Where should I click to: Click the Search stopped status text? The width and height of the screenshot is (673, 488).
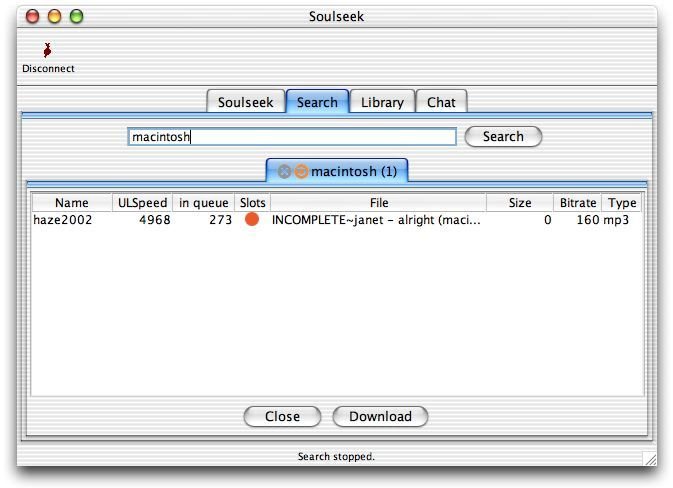tap(336, 456)
